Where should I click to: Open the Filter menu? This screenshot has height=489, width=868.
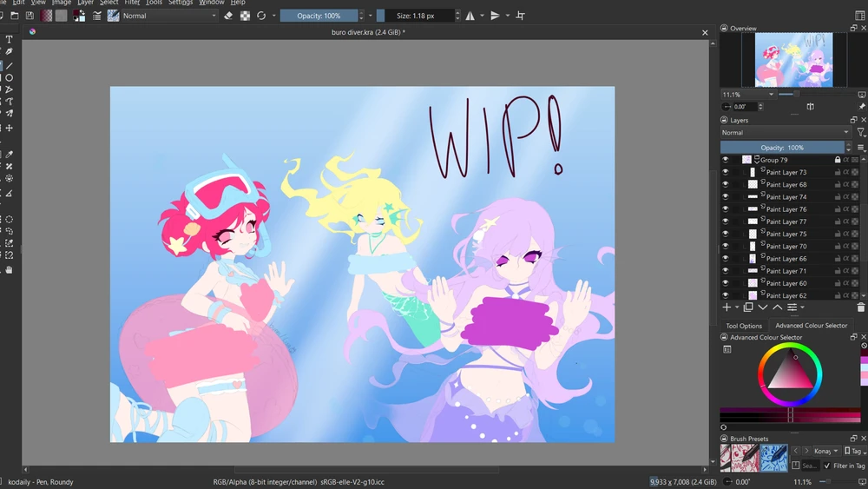coord(132,3)
